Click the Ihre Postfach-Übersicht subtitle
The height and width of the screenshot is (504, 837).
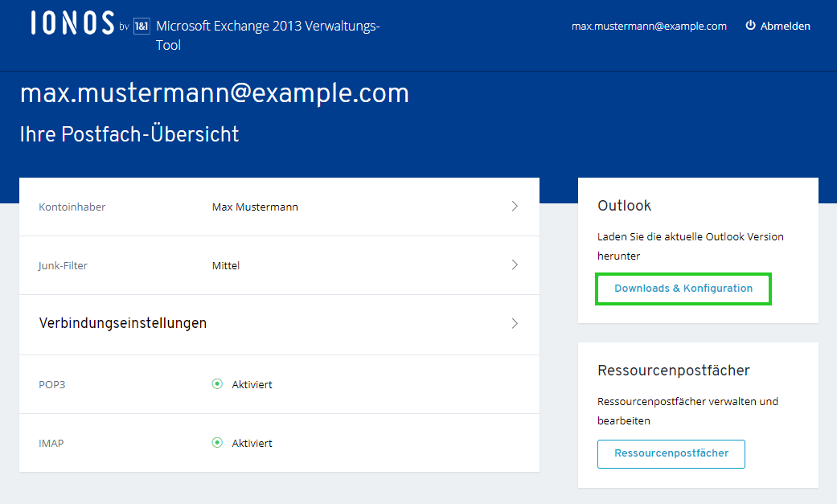(129, 134)
